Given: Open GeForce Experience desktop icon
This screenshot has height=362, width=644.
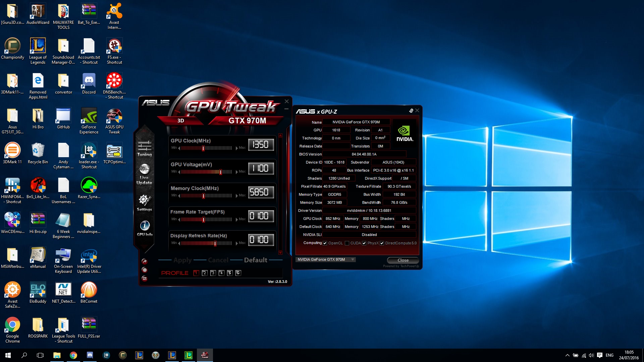Looking at the screenshot, I should (x=89, y=121).
